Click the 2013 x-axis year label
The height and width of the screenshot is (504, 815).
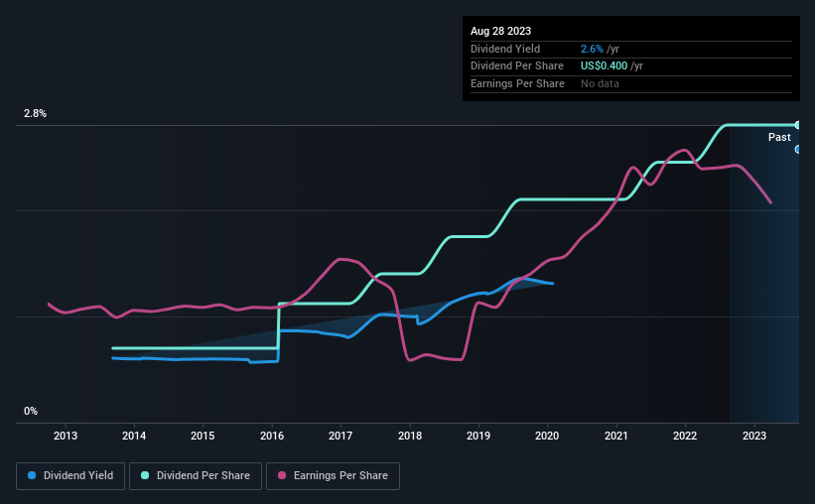66,436
